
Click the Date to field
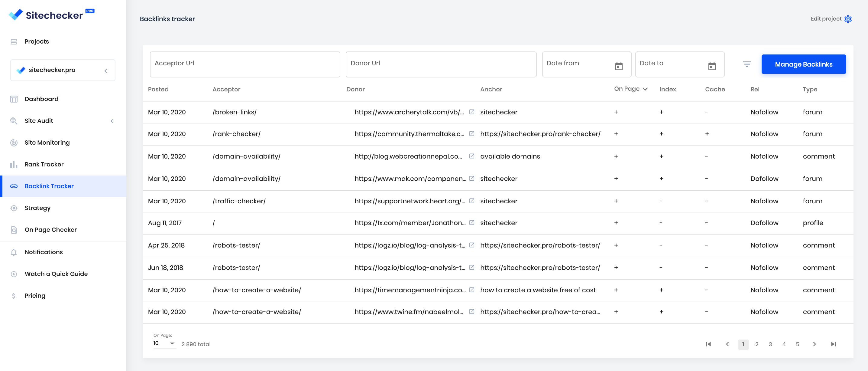coord(680,64)
